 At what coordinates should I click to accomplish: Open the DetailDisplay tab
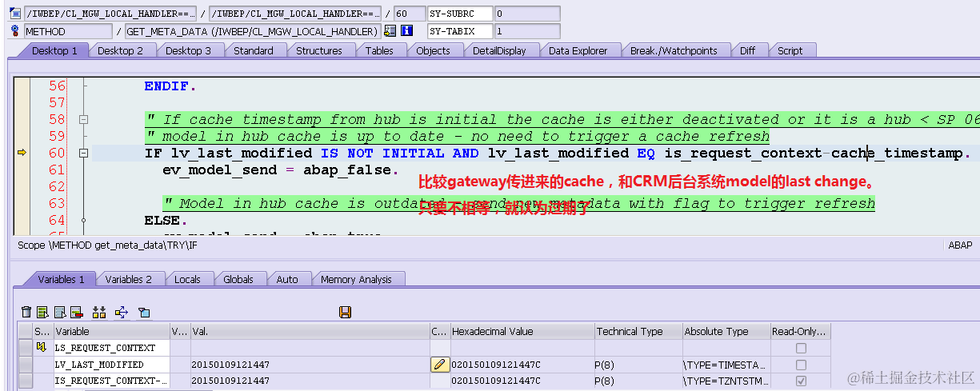coord(499,50)
